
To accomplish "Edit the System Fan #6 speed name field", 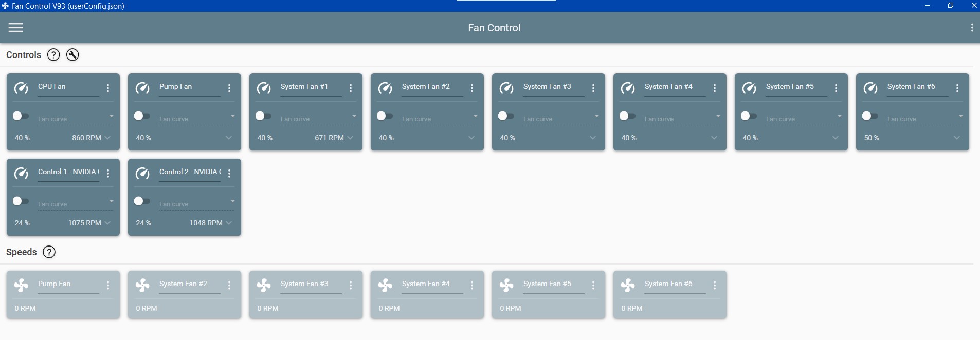I will (x=675, y=285).
